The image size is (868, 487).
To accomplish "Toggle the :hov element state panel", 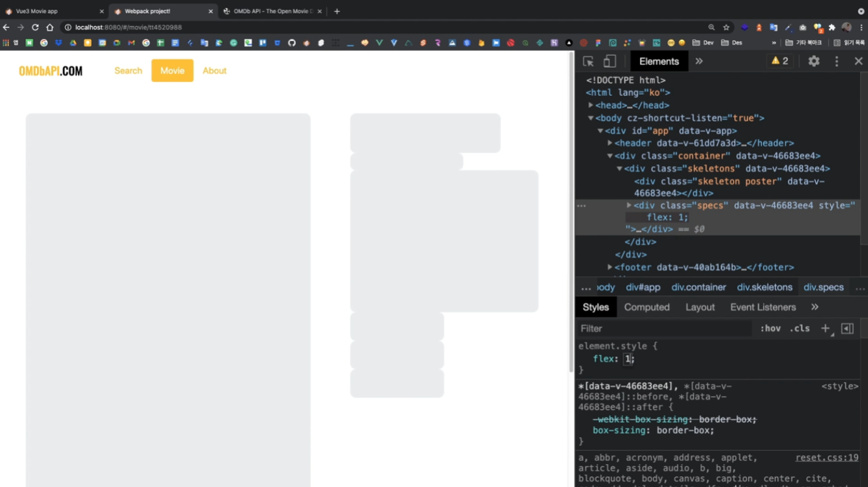I will 770,329.
